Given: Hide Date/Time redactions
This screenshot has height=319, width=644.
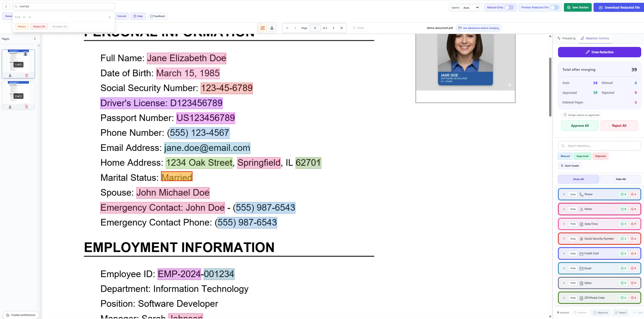Looking at the screenshot, I should pos(573,224).
